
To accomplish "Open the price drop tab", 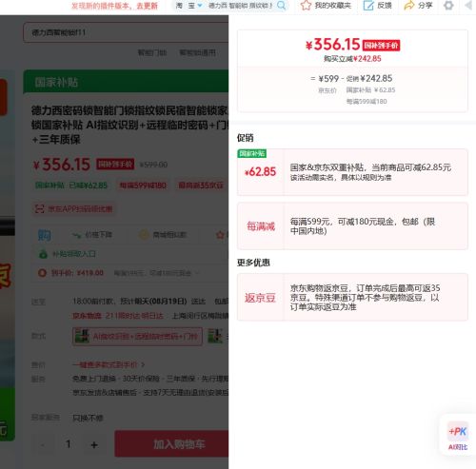I will pyautogui.click(x=92, y=235).
